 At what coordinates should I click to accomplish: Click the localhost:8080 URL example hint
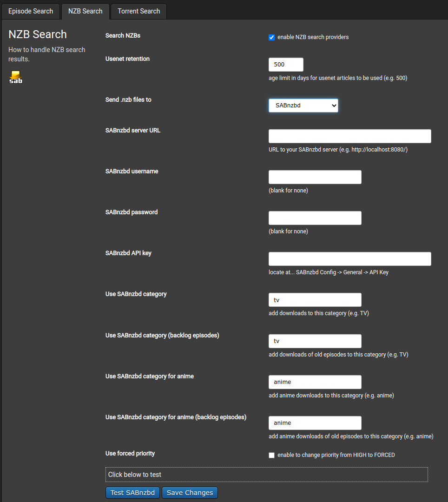click(338, 150)
